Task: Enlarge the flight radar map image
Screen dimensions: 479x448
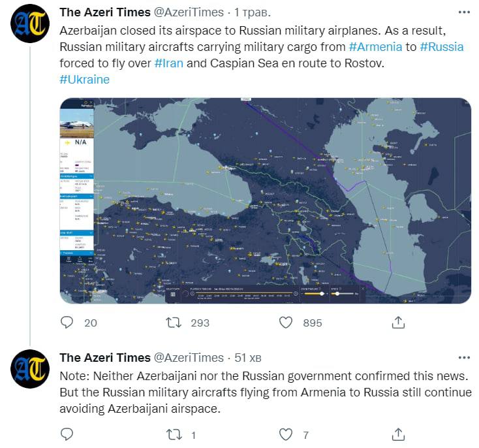Action: (x=265, y=200)
